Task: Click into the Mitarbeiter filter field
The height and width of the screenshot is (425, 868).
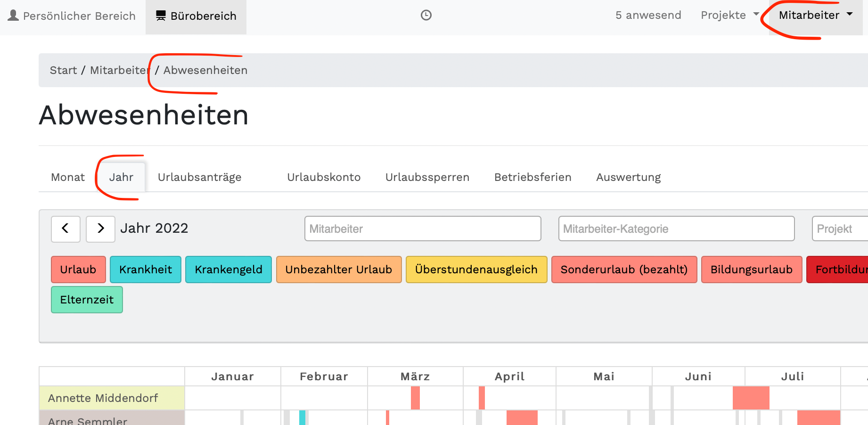Action: click(x=423, y=229)
